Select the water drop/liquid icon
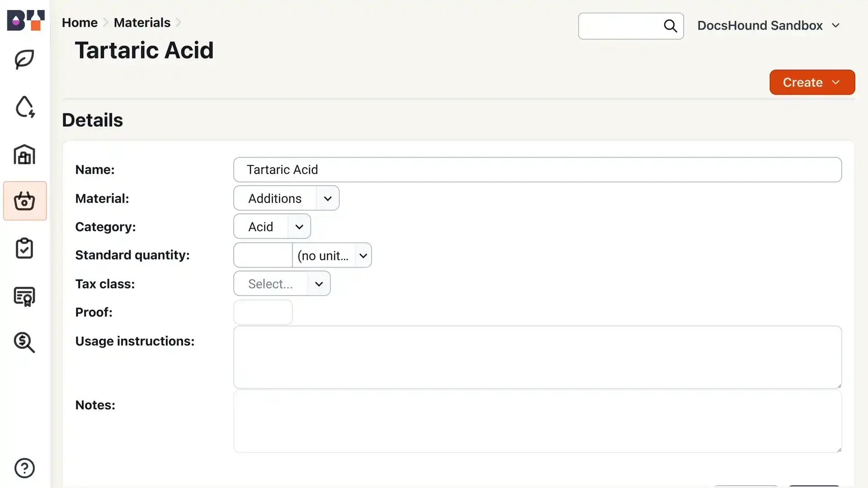The height and width of the screenshot is (488, 868). (24, 107)
